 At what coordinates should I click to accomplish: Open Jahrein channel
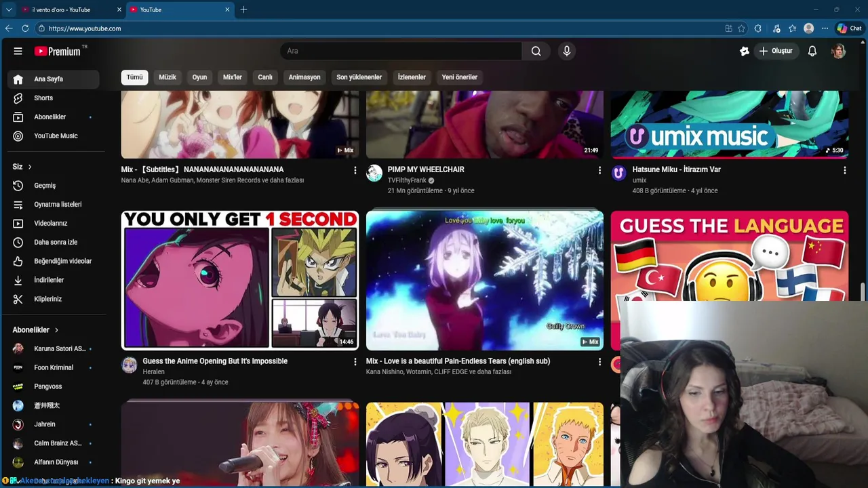pos(54,425)
